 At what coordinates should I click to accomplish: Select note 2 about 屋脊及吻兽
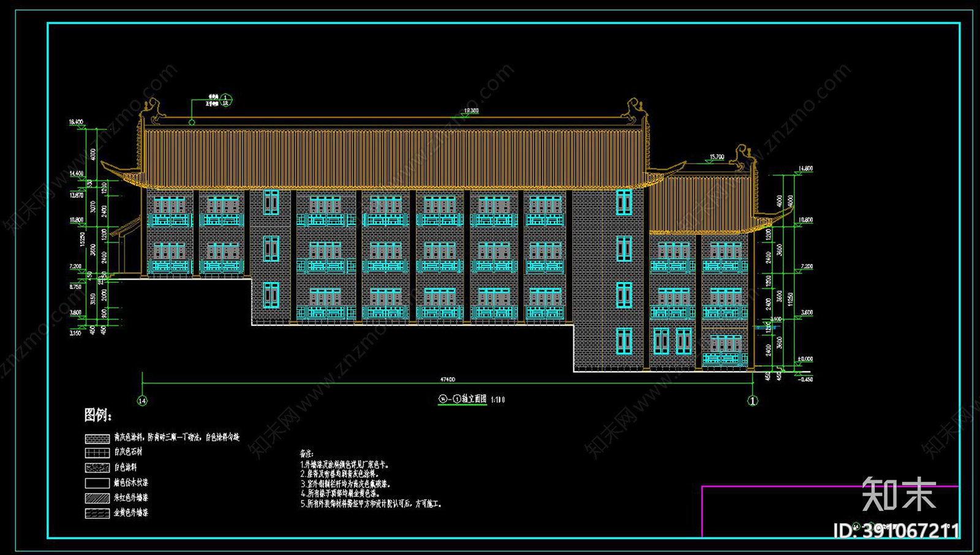pos(339,474)
